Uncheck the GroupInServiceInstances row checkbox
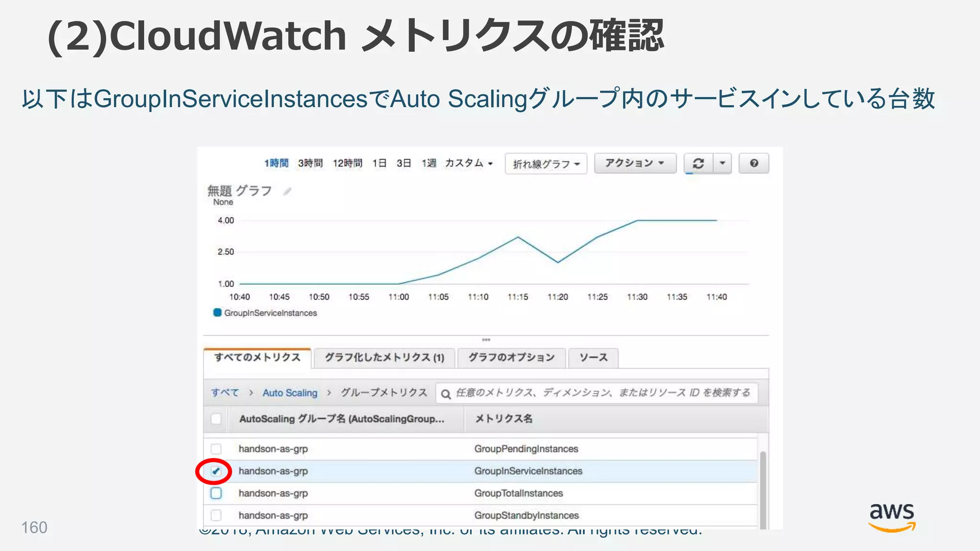Screen dimensions: 980x551 click(x=216, y=471)
